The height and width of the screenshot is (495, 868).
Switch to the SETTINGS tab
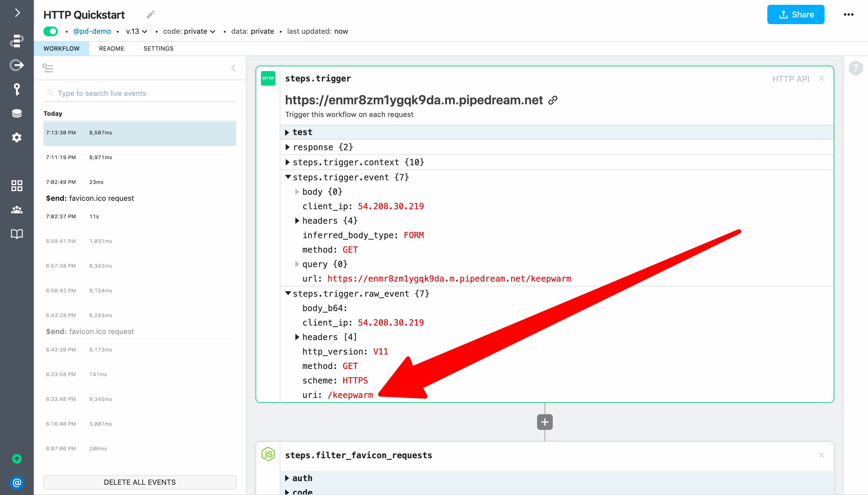[158, 49]
